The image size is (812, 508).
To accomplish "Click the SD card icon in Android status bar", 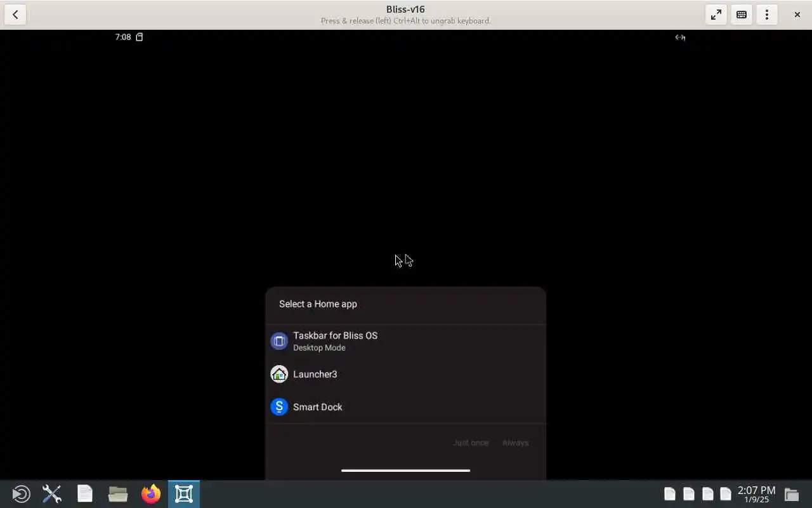I will [140, 37].
